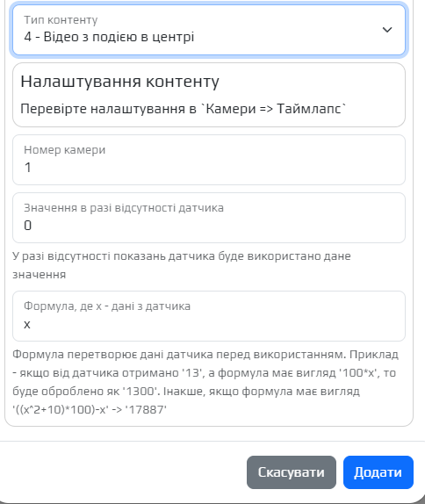Click the 'Формула, де x - дані з датчика' label
Image resolution: width=425 pixels, height=504 pixels.
107,306
